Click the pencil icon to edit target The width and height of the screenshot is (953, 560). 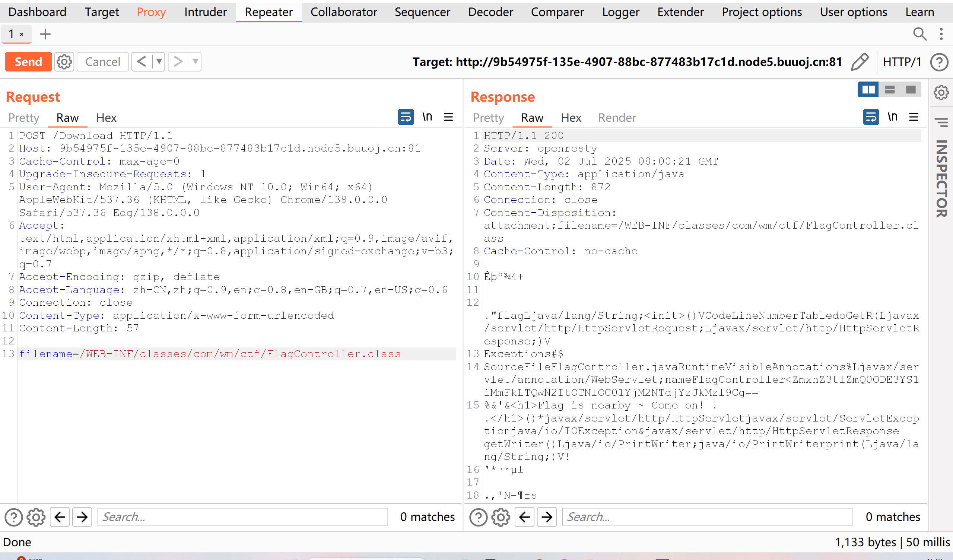coord(859,62)
